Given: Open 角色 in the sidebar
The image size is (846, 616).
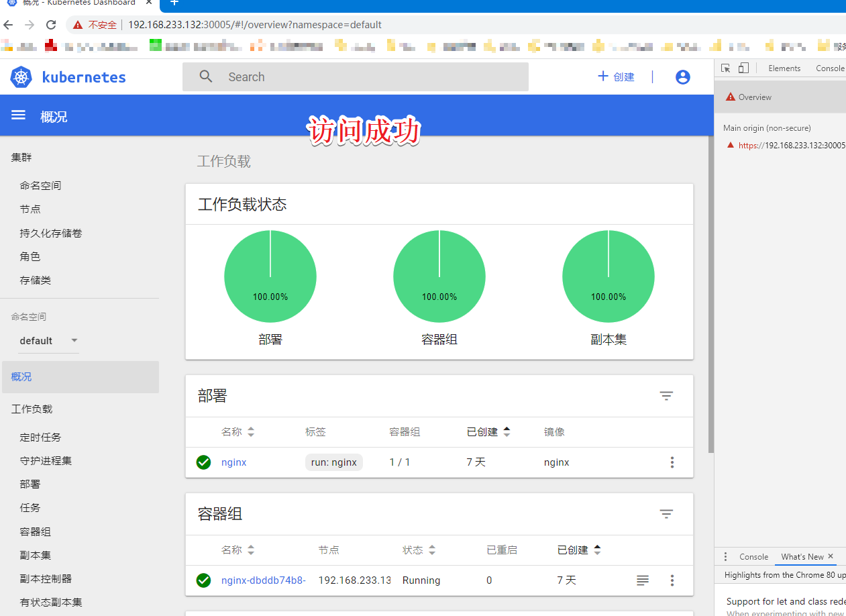Looking at the screenshot, I should point(30,257).
